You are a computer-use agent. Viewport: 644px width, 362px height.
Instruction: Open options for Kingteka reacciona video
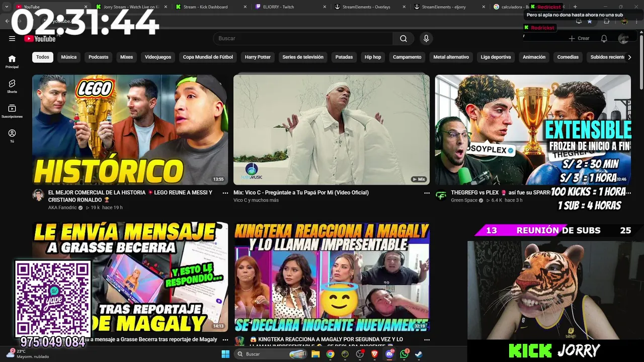pyautogui.click(x=427, y=340)
